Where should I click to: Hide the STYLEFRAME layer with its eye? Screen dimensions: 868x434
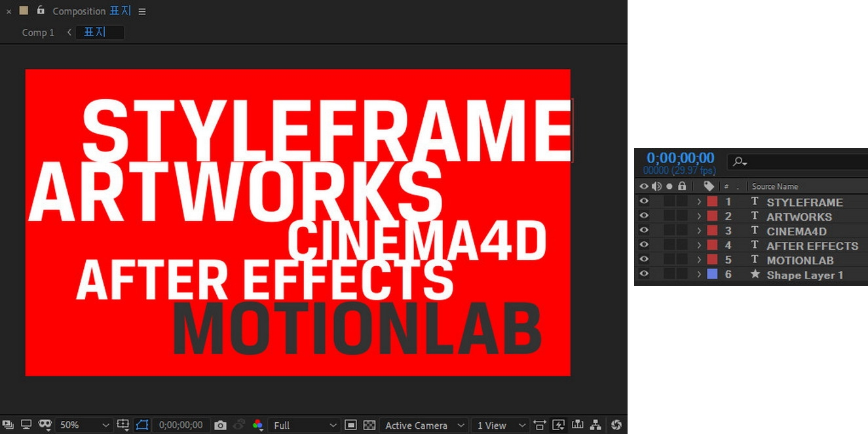[643, 202]
